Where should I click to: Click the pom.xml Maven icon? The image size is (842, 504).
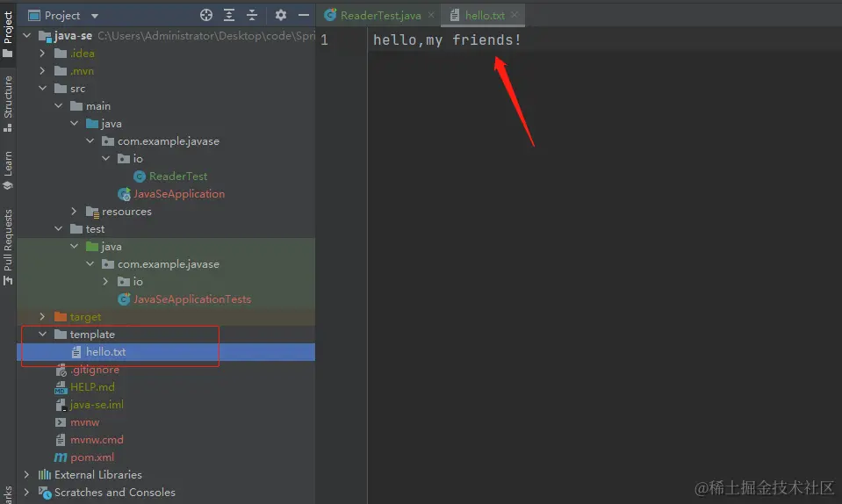pos(61,457)
